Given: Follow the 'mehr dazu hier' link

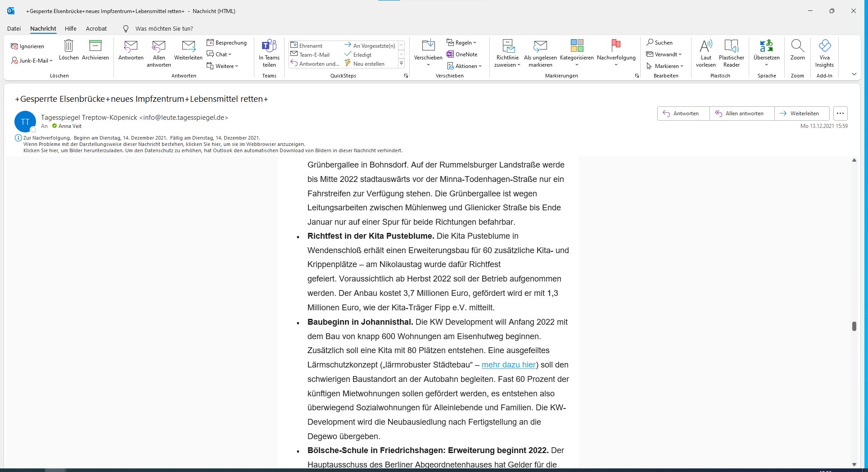Looking at the screenshot, I should coord(509,365).
